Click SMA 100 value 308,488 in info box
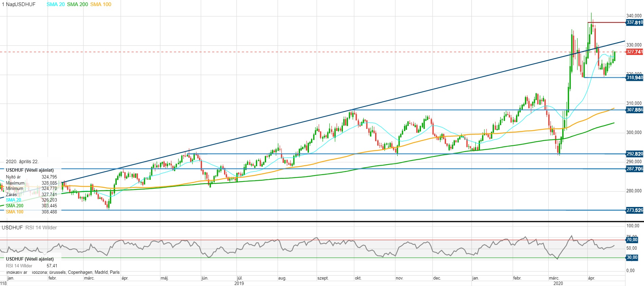644x286 pixels. 49,212
